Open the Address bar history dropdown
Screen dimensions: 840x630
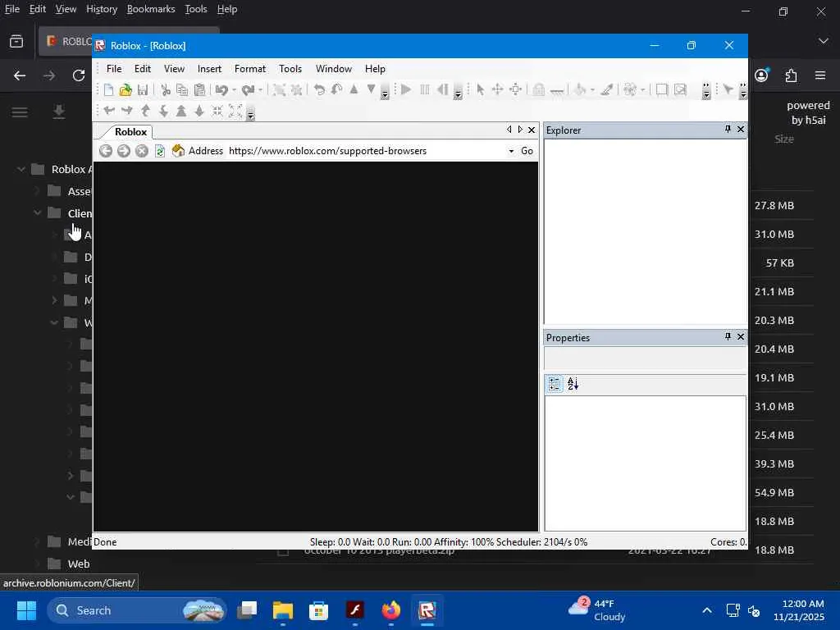click(x=512, y=151)
